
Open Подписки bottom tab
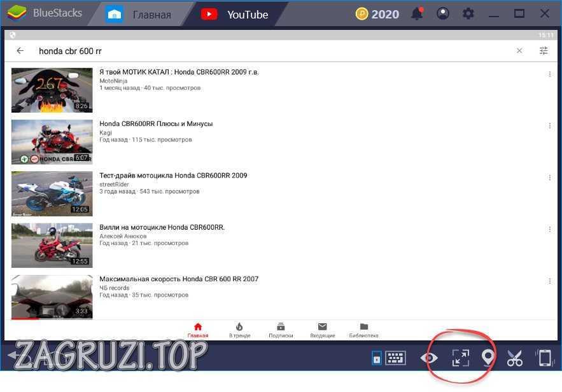pos(281,330)
